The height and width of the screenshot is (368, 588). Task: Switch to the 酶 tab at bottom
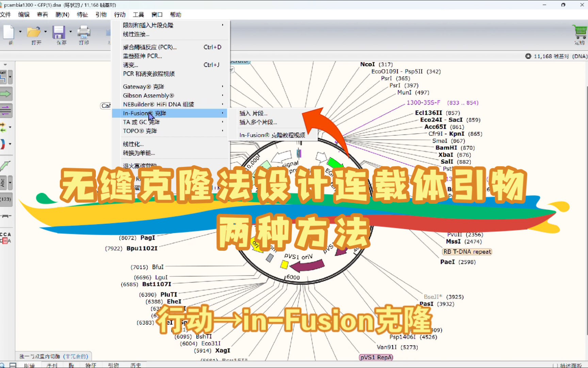click(x=71, y=365)
